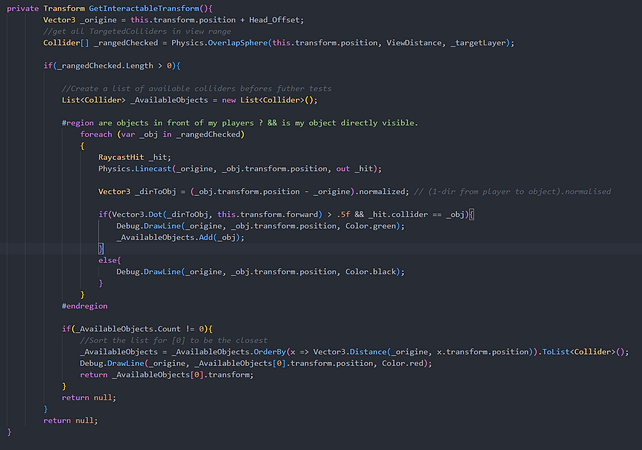Image resolution: width=642 pixels, height=450 pixels.
Task: Click the '.5f' threshold value
Action: pyautogui.click(x=343, y=215)
